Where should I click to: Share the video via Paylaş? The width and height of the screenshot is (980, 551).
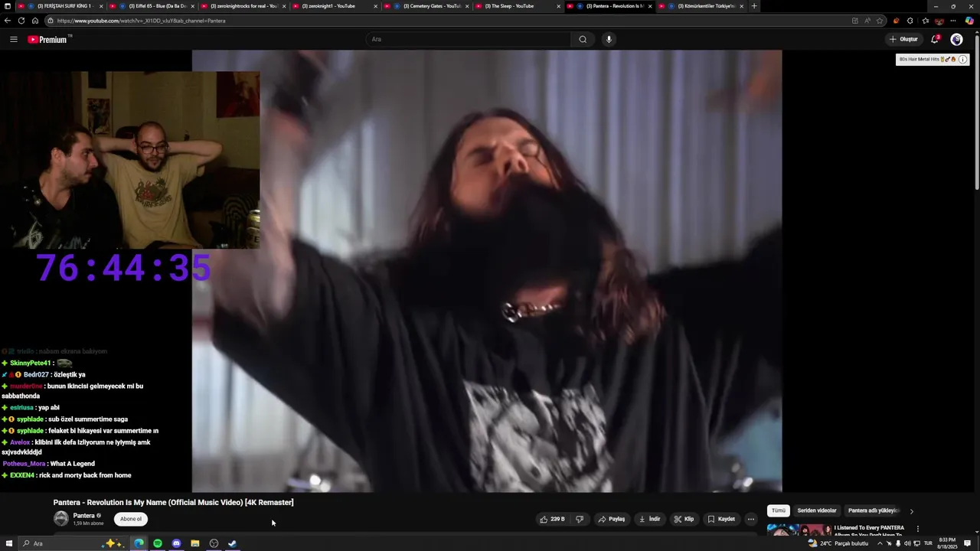coord(611,519)
